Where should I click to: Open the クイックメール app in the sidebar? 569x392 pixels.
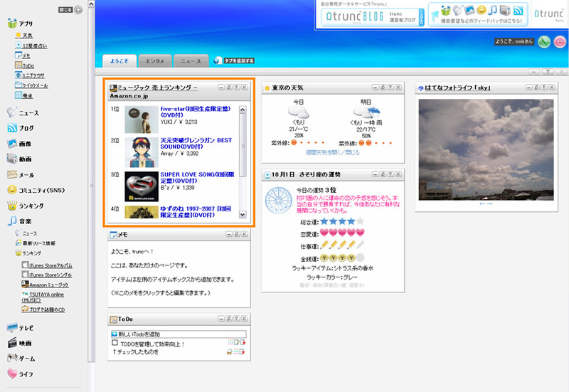(x=31, y=85)
